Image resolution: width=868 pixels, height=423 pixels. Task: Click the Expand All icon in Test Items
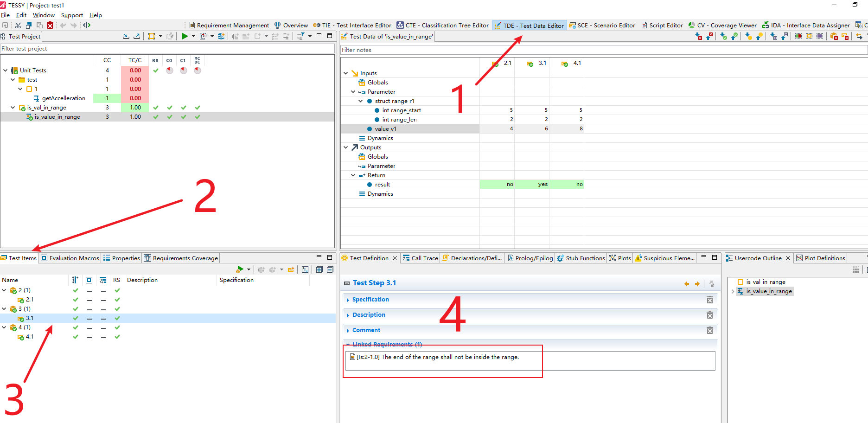tap(319, 269)
